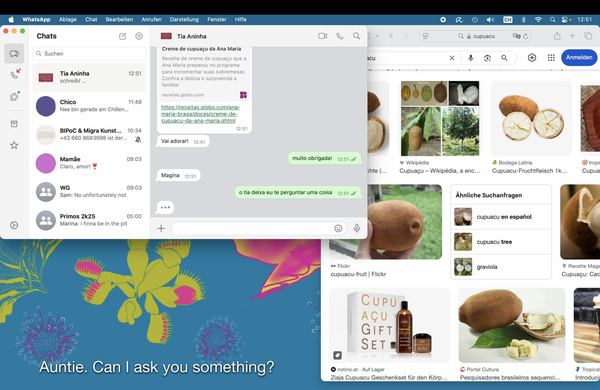Open the Hilfe menu

(240, 20)
